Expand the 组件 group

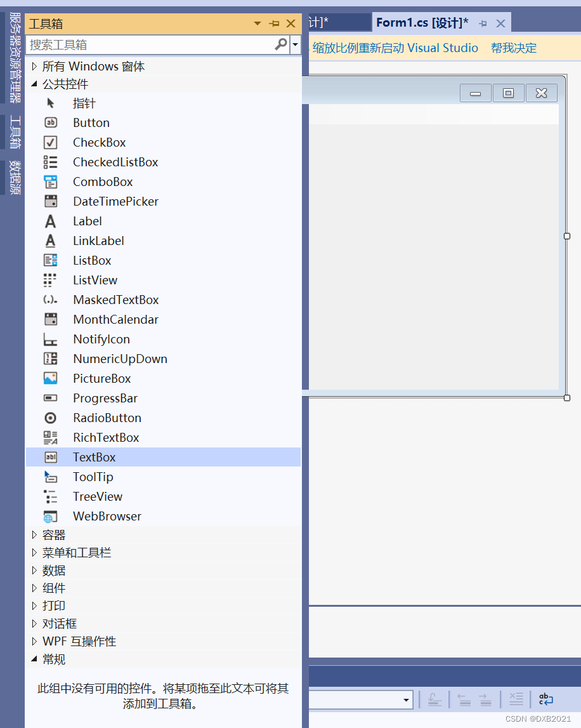click(34, 588)
